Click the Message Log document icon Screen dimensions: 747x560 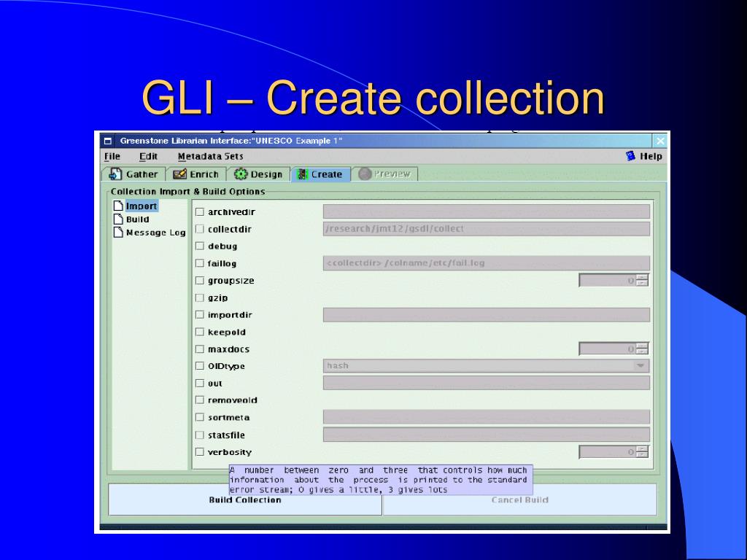[118, 233]
